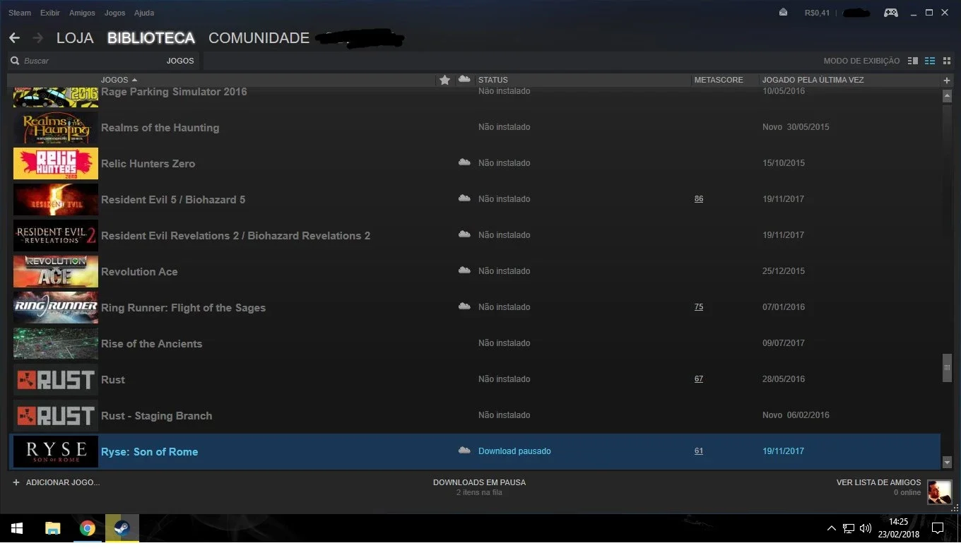Open the Ajuda menu
The height and width of the screenshot is (560, 961).
tap(144, 13)
